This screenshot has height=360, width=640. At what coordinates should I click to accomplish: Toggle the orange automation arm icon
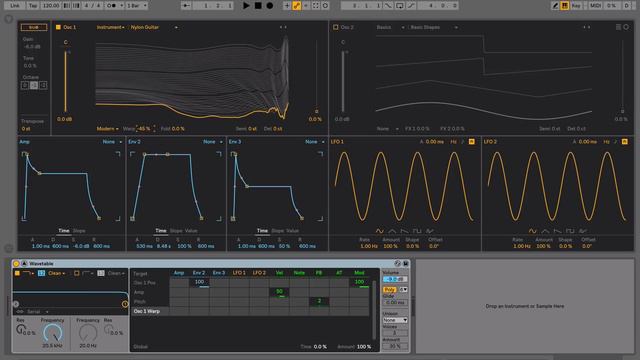pos(296,6)
